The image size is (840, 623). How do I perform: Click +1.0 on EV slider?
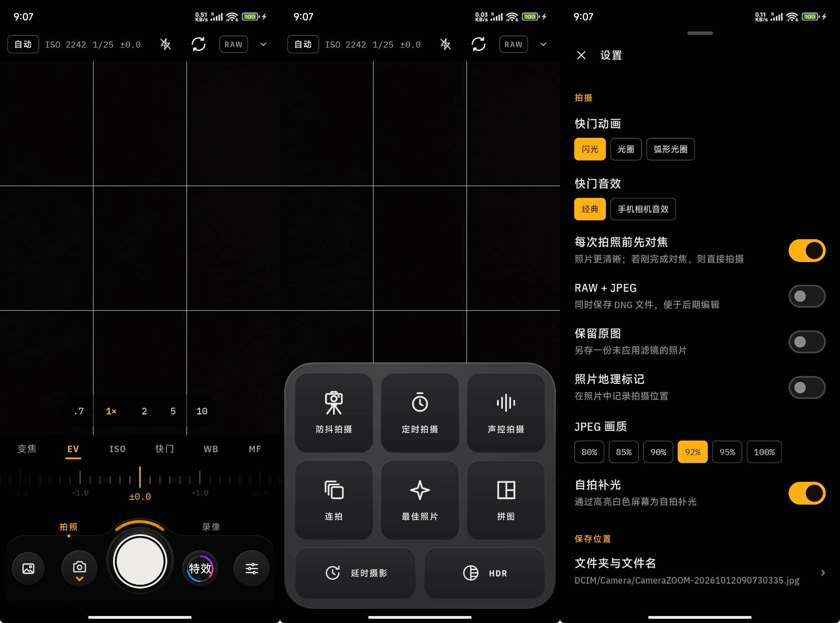point(200,493)
